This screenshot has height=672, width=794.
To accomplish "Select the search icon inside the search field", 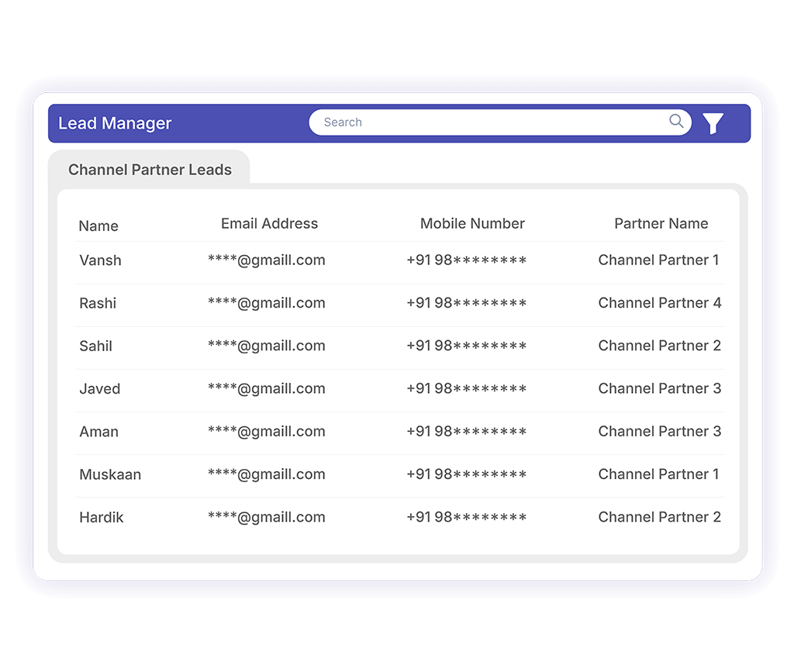I will (x=675, y=122).
